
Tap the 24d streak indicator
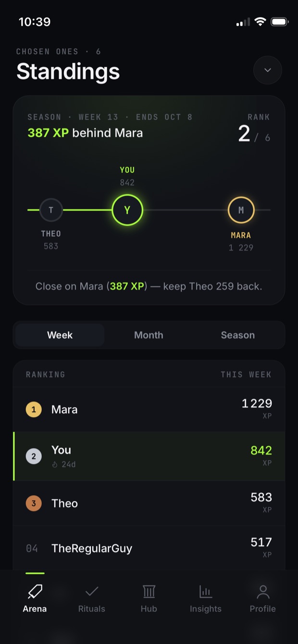tap(64, 464)
